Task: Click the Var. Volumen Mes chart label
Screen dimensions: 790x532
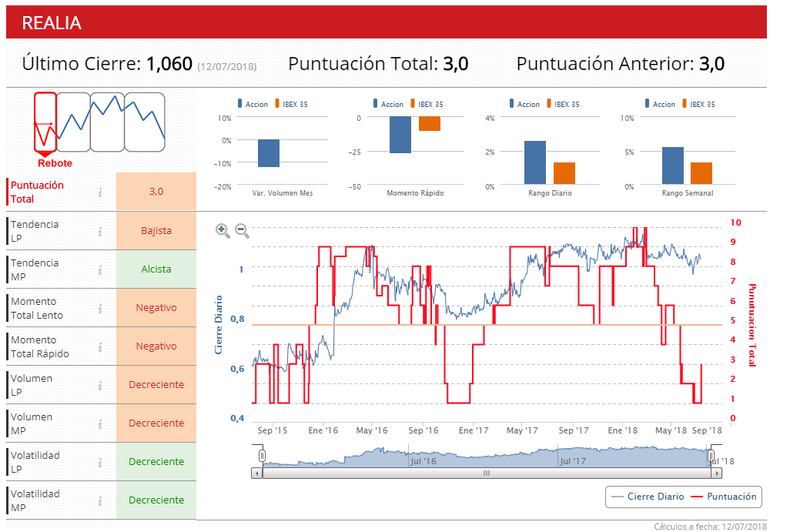Action: click(x=283, y=193)
